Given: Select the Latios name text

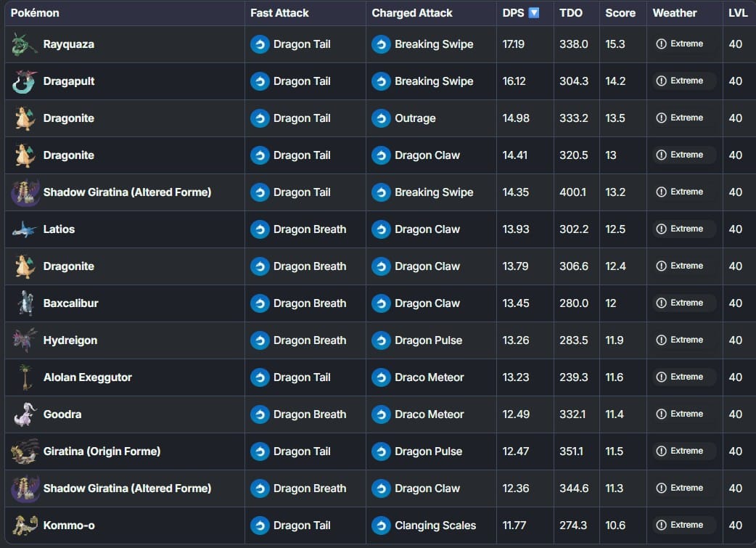Looking at the screenshot, I should point(59,229).
